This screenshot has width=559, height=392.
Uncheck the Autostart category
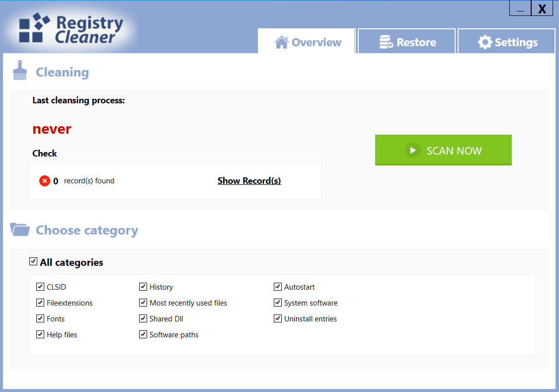pyautogui.click(x=278, y=287)
